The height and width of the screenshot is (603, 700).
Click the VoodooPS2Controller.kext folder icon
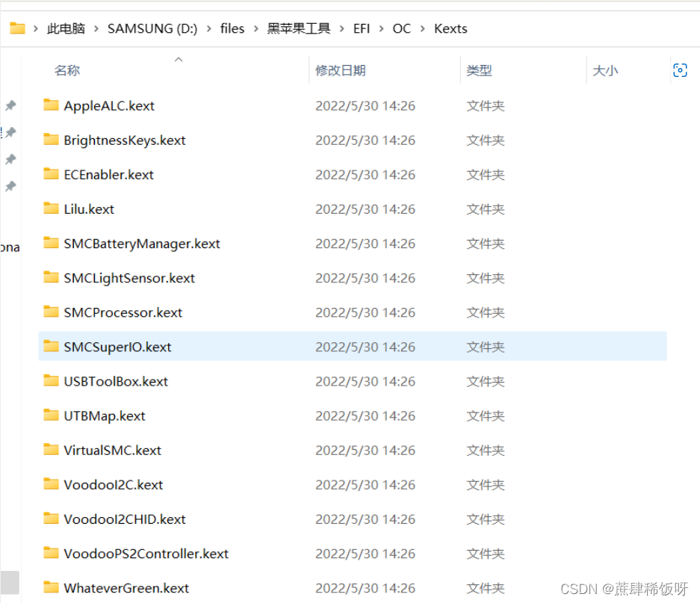(x=51, y=553)
